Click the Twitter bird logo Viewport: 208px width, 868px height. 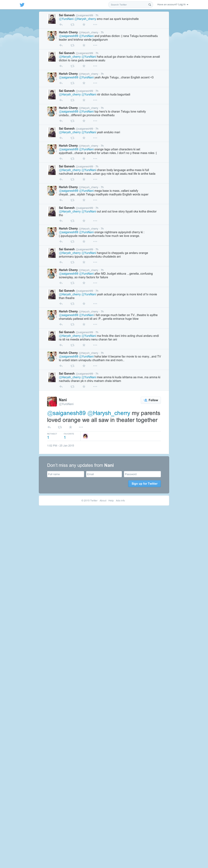(22, 5)
